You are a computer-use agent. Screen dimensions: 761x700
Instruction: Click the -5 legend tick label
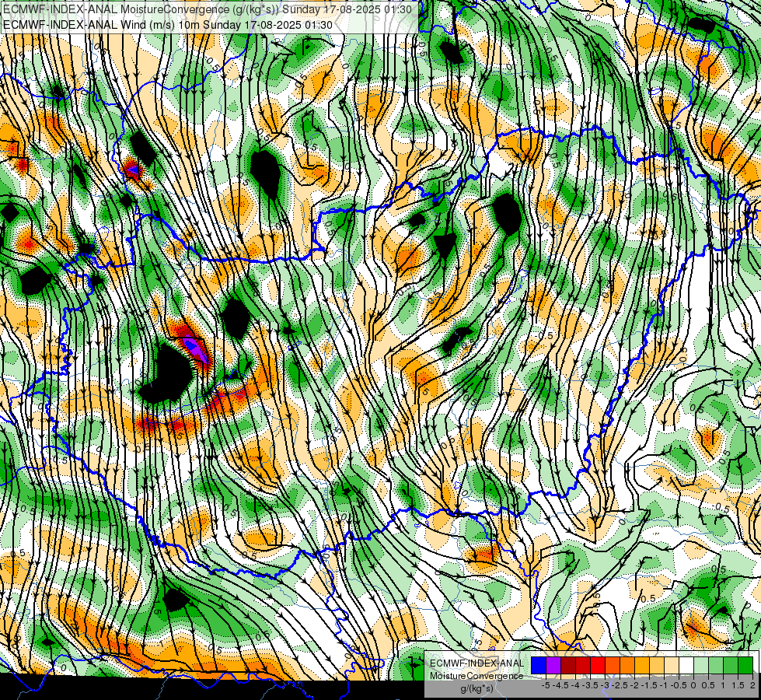pyautogui.click(x=546, y=685)
